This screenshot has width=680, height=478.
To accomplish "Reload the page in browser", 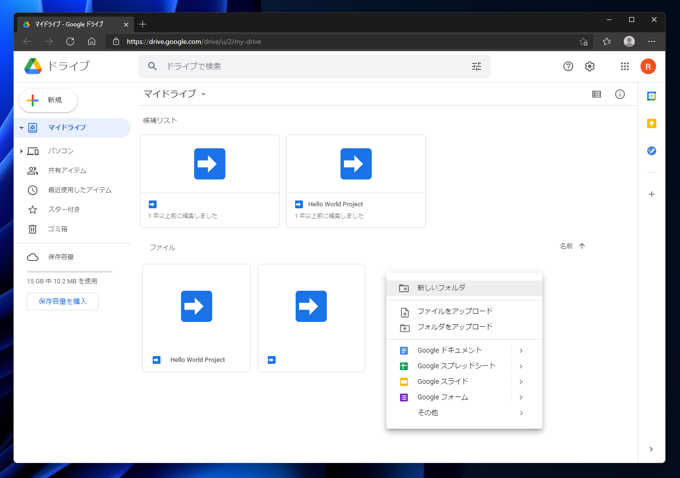I will tap(70, 42).
